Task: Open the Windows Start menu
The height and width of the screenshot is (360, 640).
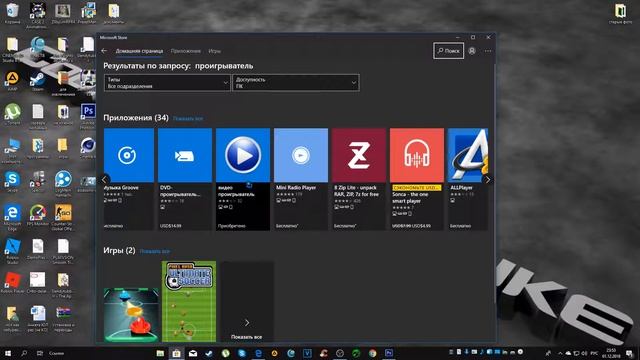Action: [x=7, y=353]
